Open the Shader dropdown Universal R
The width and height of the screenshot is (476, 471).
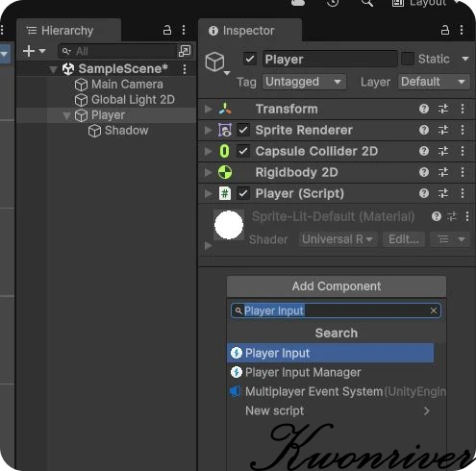coord(338,239)
